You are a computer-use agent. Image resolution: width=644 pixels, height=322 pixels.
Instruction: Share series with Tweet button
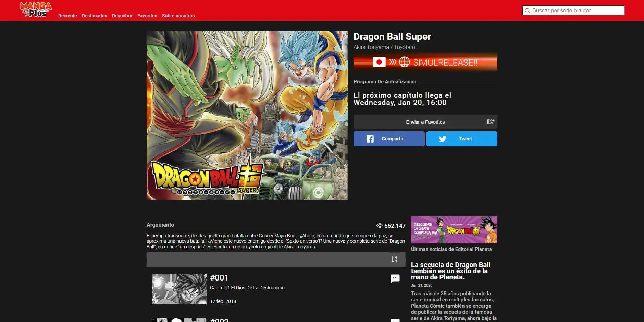coord(462,139)
